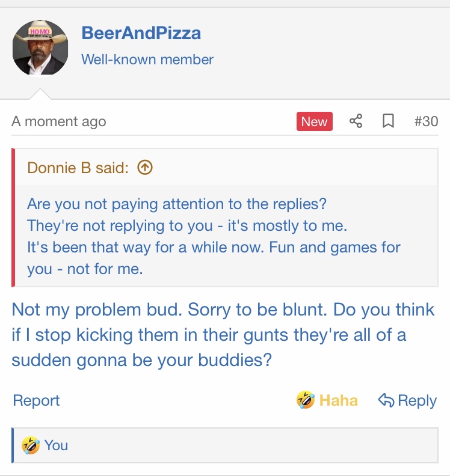450x476 pixels.
Task: Jump to quoted post via up-arrow icon
Action: [x=145, y=168]
